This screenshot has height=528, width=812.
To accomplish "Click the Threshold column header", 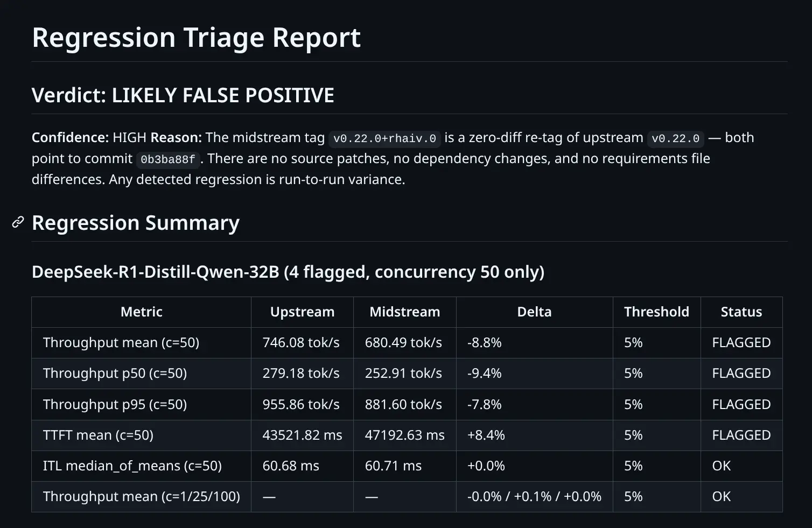I will click(656, 312).
